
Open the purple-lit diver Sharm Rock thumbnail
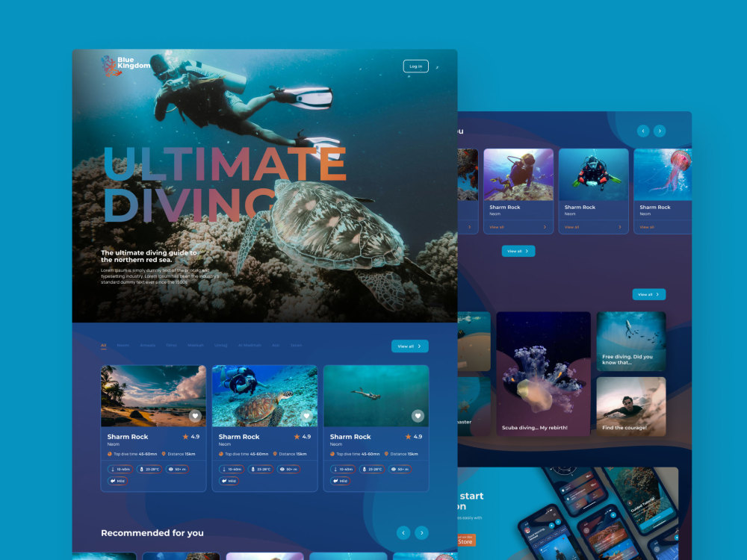point(518,175)
